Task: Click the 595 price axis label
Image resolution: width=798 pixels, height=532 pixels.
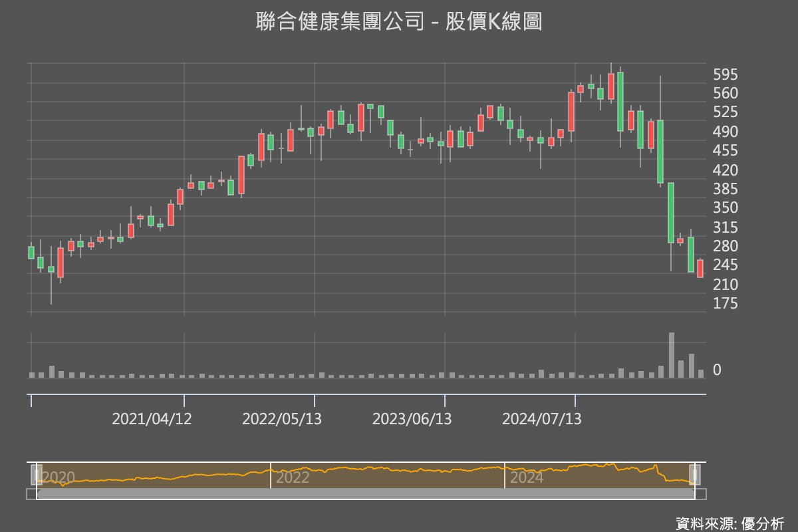Action: click(x=726, y=74)
